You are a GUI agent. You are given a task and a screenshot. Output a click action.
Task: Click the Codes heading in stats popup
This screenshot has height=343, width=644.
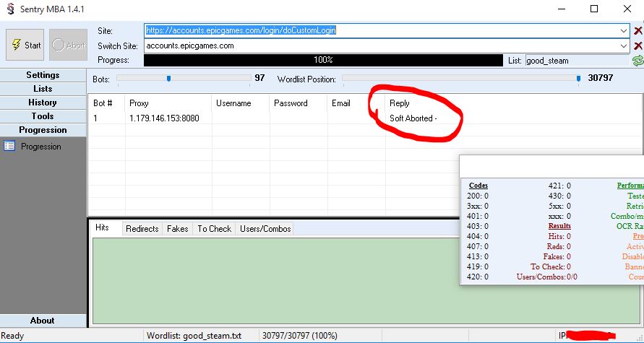[478, 186]
